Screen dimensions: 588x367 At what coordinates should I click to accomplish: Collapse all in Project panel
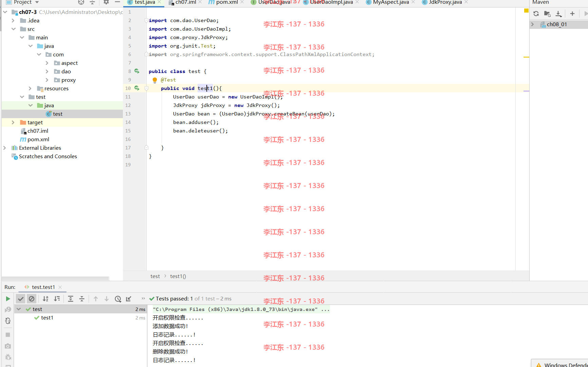pyautogui.click(x=92, y=2)
